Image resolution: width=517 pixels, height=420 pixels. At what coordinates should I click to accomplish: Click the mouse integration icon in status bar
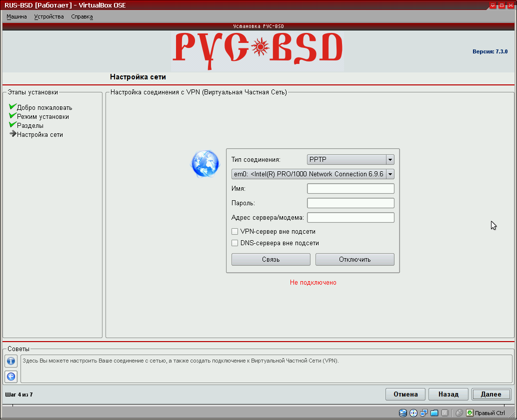click(x=459, y=413)
